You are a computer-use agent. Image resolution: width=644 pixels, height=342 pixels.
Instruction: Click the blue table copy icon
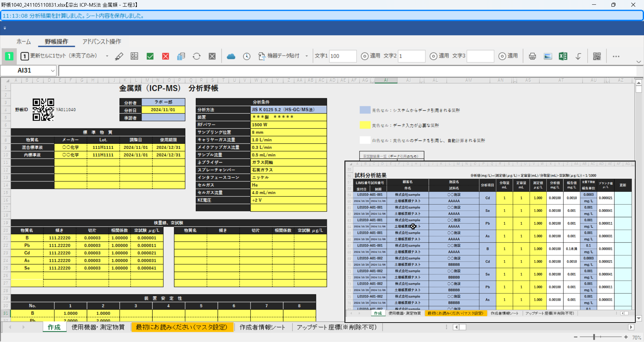click(x=181, y=56)
